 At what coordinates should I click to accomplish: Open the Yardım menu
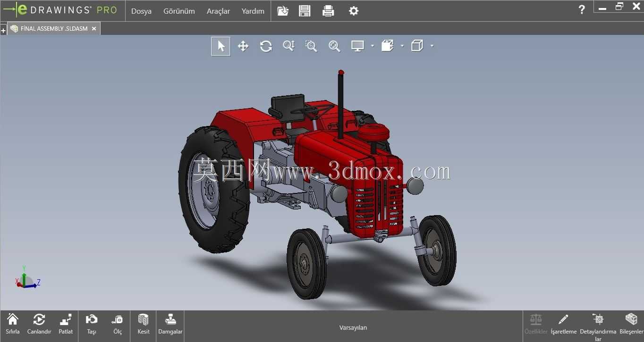tap(253, 11)
